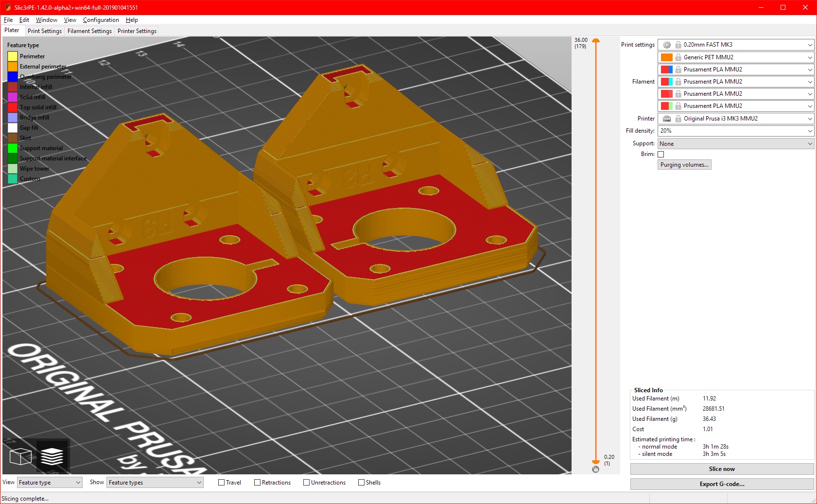Click the lock icon beside Generic PET MMU2

[x=678, y=57]
